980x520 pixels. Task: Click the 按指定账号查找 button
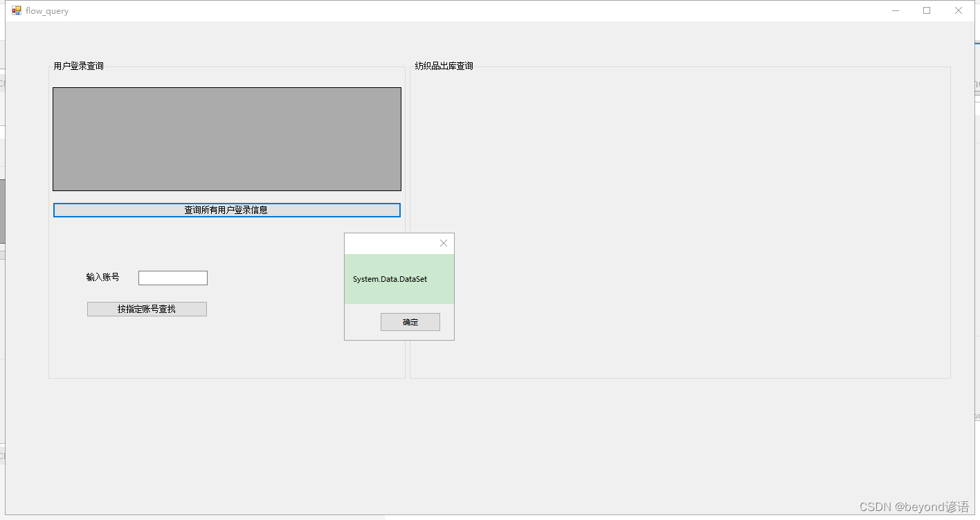(x=147, y=309)
